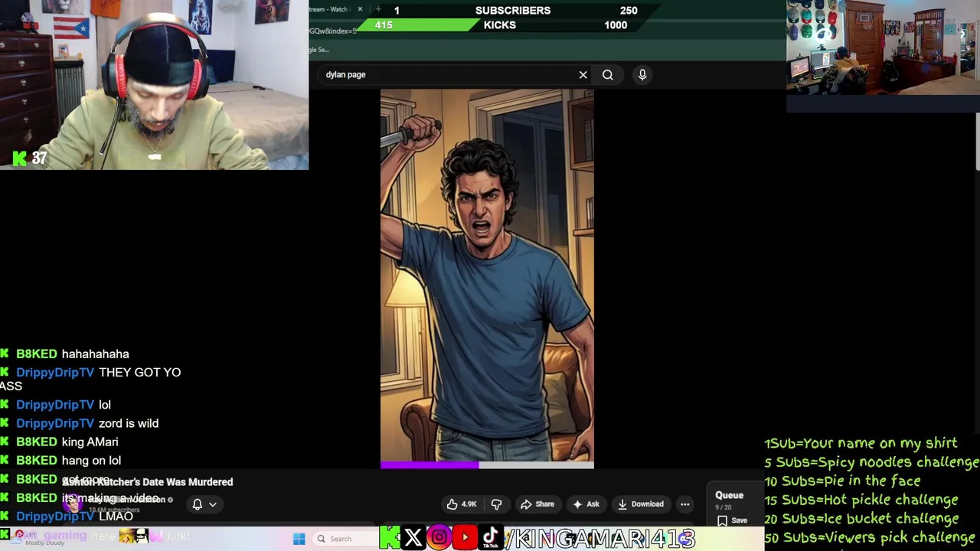
Task: Open the three-dots more actions menu
Action: point(685,504)
